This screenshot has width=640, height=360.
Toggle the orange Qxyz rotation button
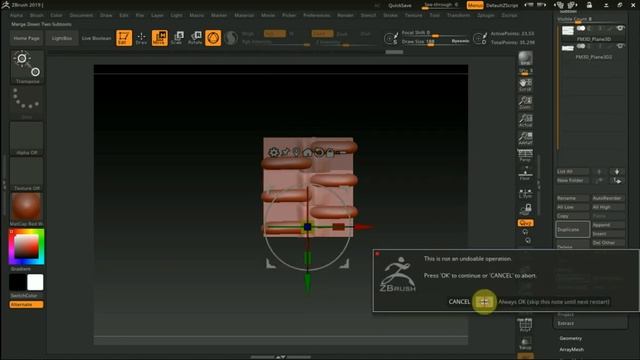(x=525, y=223)
